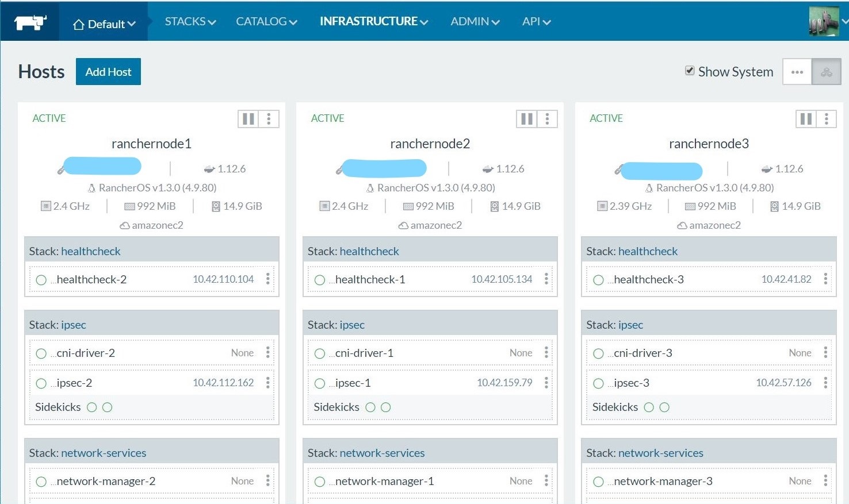The height and width of the screenshot is (504, 849).
Task: Click IP address 10.42.159.79
Action: pyautogui.click(x=505, y=383)
